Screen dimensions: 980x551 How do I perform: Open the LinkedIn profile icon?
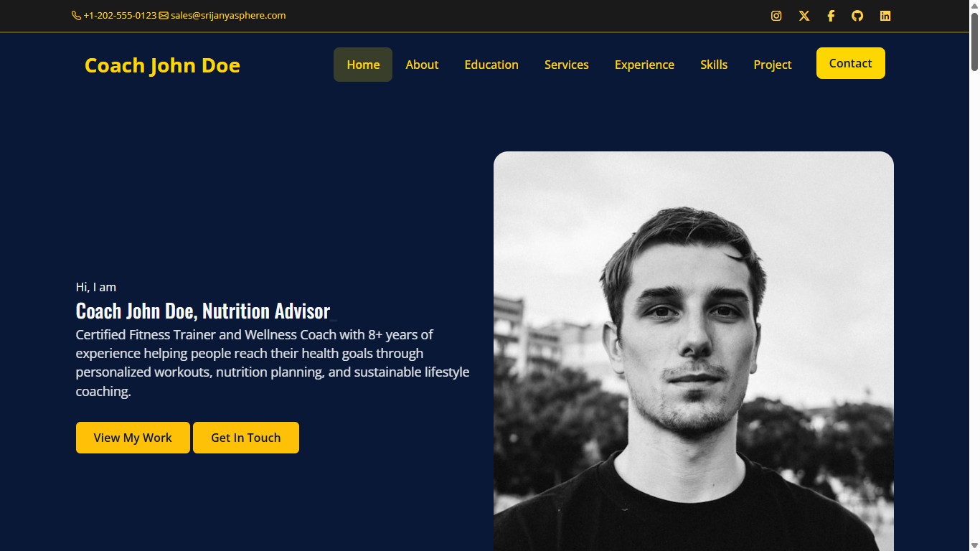coord(885,16)
